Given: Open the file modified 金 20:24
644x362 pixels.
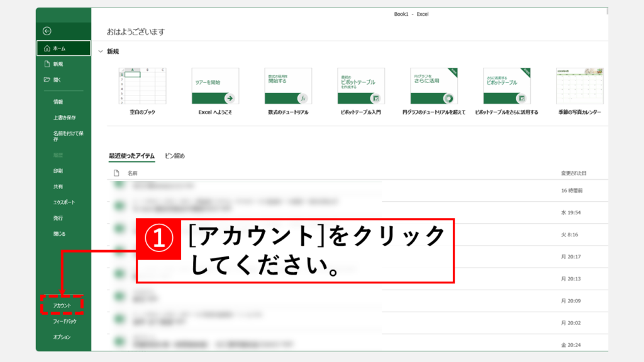Looking at the screenshot, I should 357,343.
